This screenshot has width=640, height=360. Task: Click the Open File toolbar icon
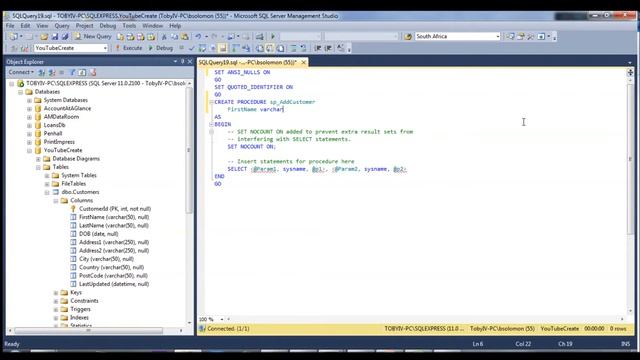(x=44, y=37)
